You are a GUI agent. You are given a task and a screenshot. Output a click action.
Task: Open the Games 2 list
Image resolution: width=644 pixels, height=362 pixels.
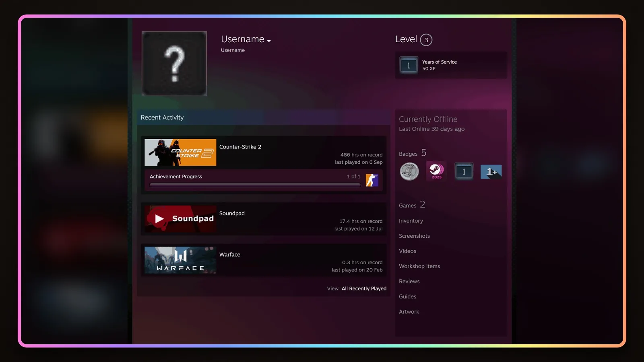pos(412,205)
